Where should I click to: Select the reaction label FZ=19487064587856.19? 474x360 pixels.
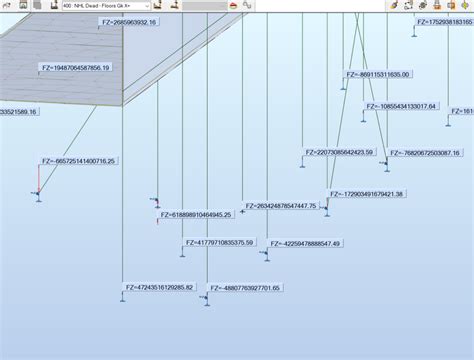[x=76, y=68]
